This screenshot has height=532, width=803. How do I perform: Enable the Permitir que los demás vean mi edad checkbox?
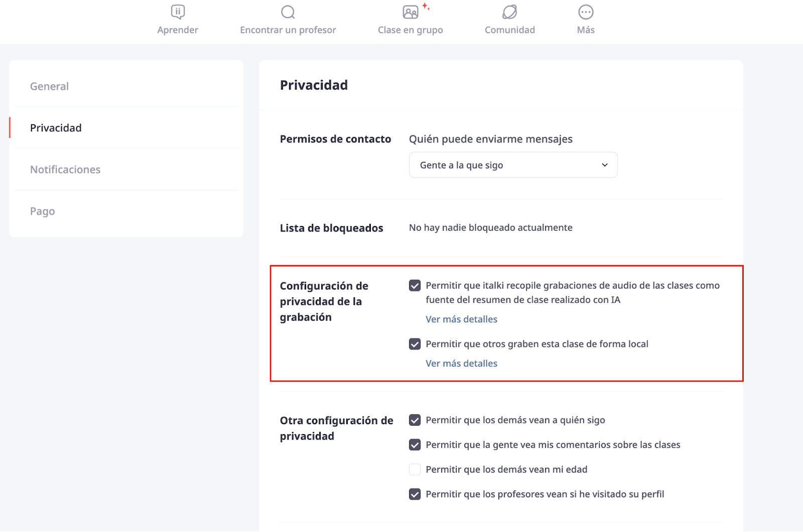point(415,469)
